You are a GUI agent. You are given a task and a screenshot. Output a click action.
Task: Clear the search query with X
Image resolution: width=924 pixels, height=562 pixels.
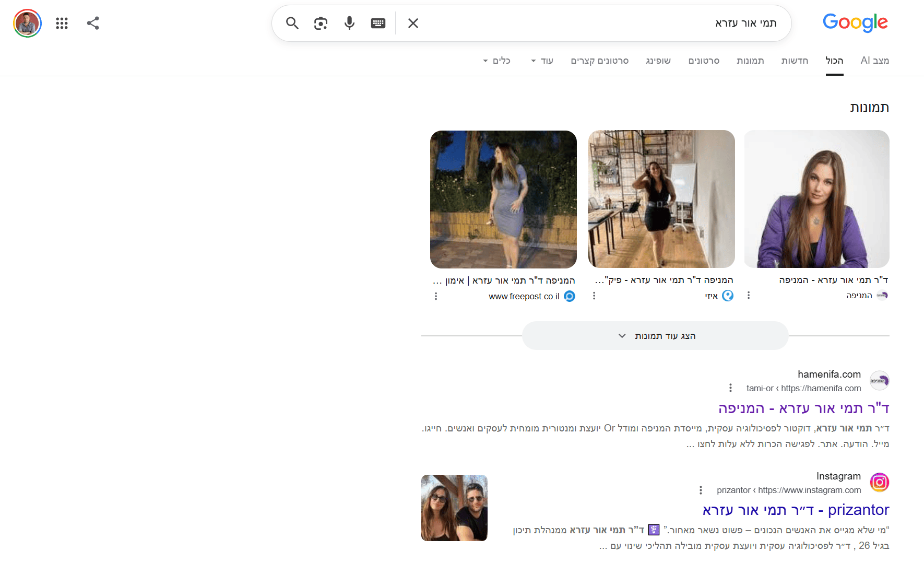[413, 23]
